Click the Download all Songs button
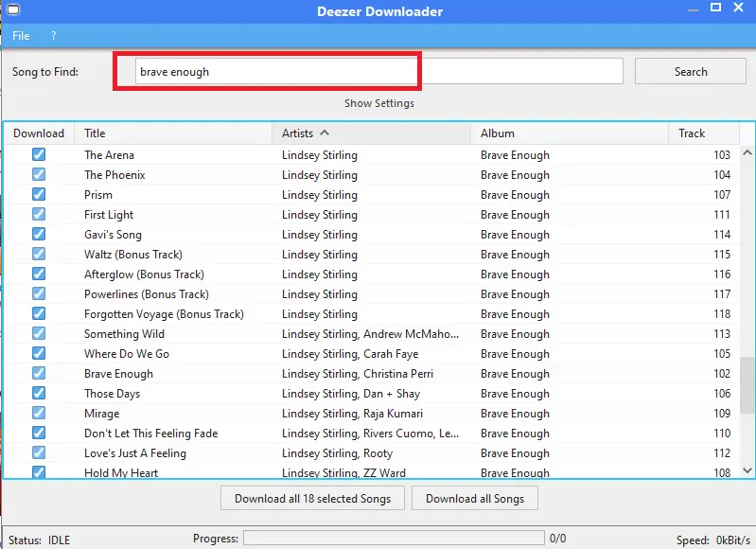Screen dimensions: 756x549 click(474, 498)
